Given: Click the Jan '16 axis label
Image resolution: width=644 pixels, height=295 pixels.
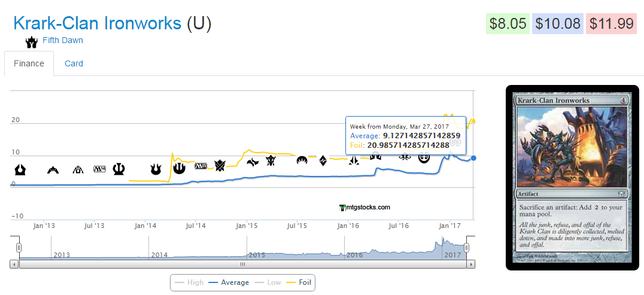Looking at the screenshot, I should 348,226.
